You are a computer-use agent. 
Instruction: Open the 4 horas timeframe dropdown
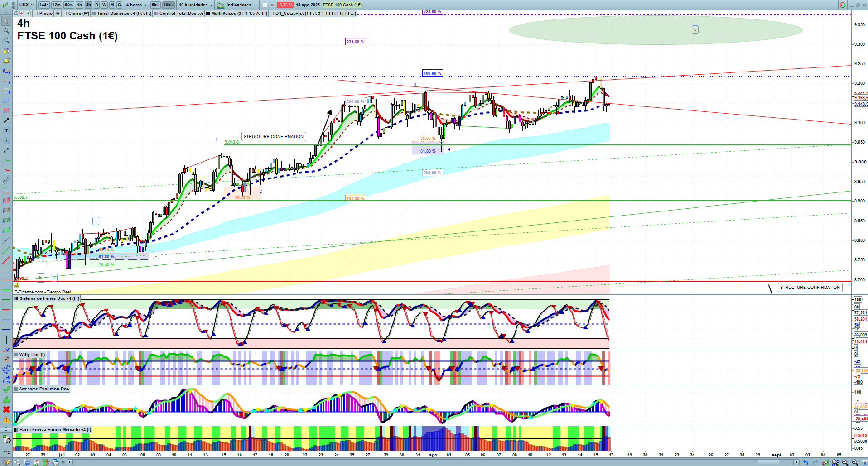(x=136, y=5)
